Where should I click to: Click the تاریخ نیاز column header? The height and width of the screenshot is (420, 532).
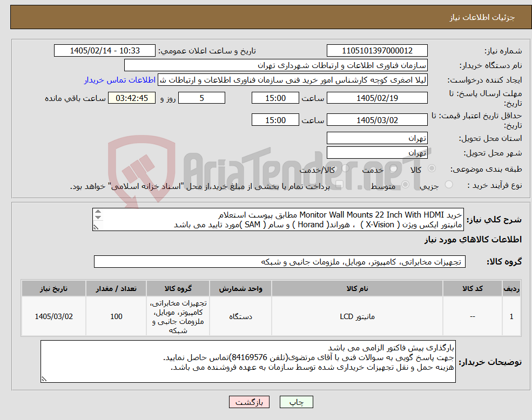coord(53,288)
